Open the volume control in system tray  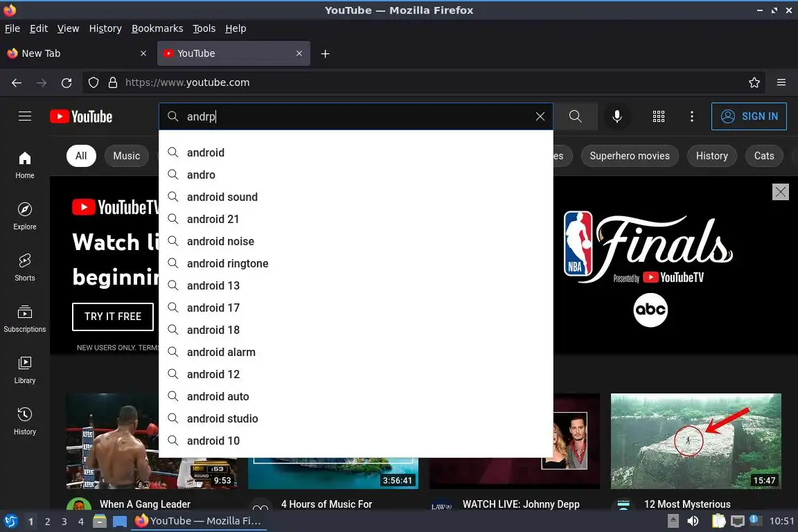[693, 521]
